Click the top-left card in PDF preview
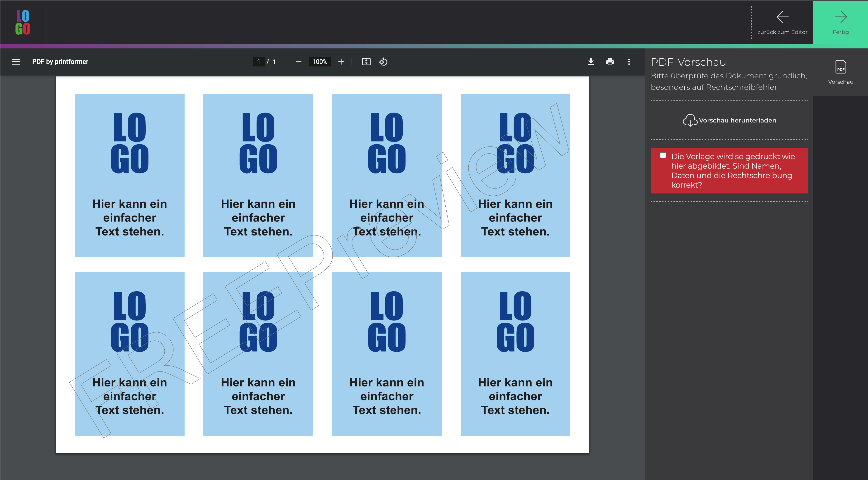This screenshot has width=868, height=480. click(x=129, y=175)
